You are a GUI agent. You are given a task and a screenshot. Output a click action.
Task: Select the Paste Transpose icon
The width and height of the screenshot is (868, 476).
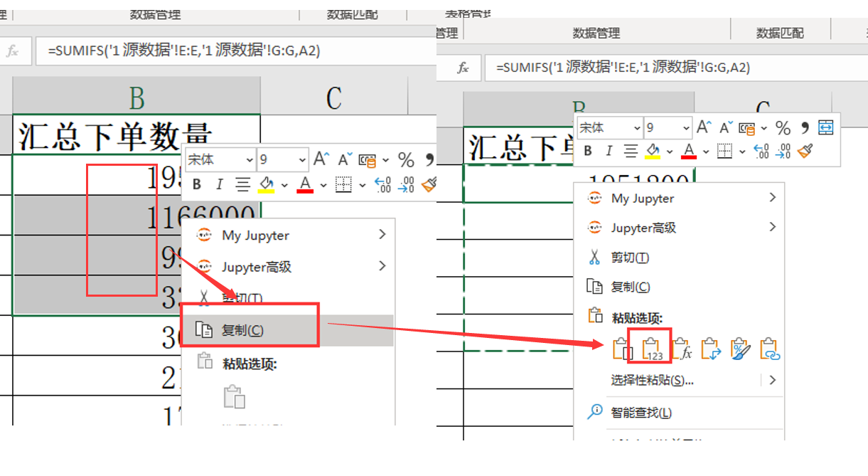711,349
